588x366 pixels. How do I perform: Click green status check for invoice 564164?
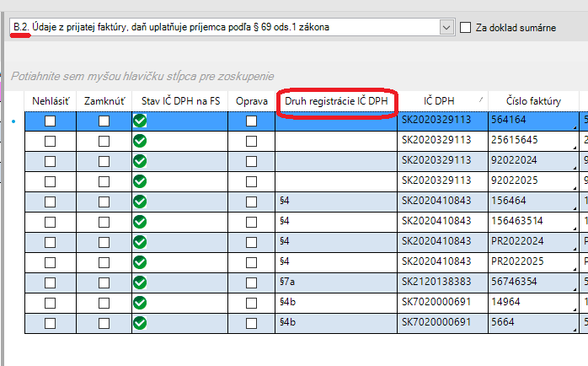coord(140,121)
